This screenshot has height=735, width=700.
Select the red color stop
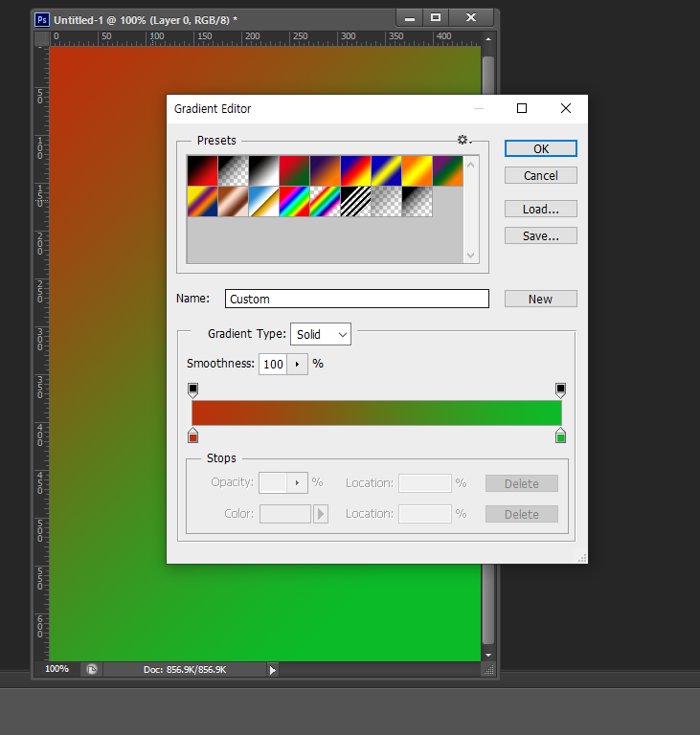coord(192,435)
